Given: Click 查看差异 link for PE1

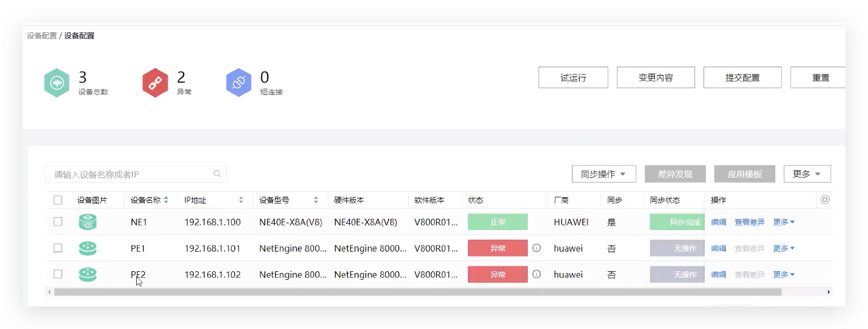Looking at the screenshot, I should 749,248.
